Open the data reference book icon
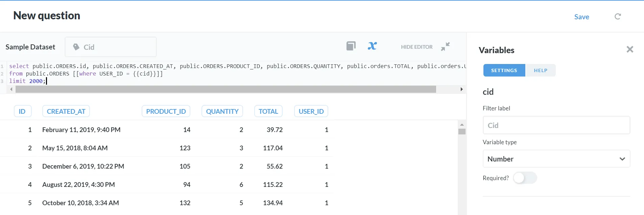 tap(351, 46)
